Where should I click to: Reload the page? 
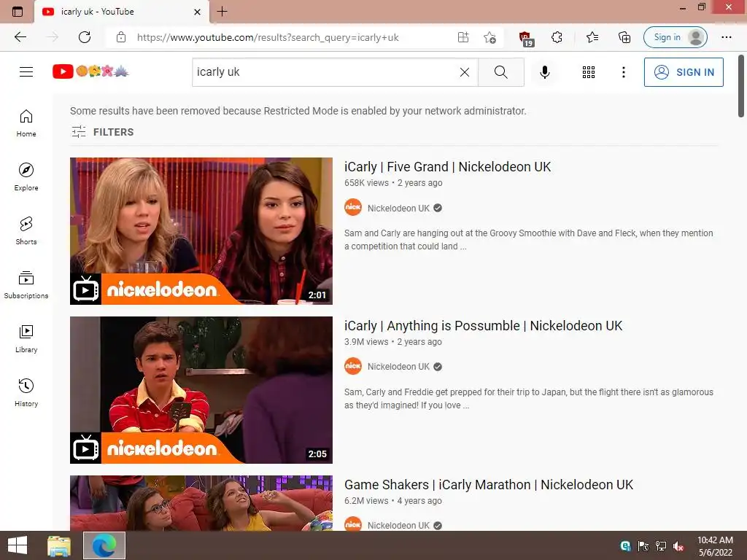[x=85, y=37]
